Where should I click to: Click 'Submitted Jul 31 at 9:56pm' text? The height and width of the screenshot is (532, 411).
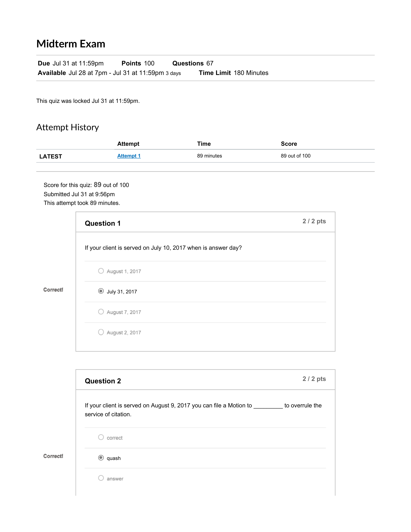[x=79, y=194]
